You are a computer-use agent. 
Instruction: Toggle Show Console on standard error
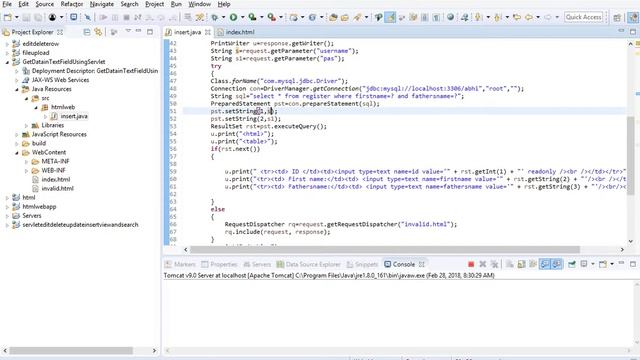click(557, 264)
